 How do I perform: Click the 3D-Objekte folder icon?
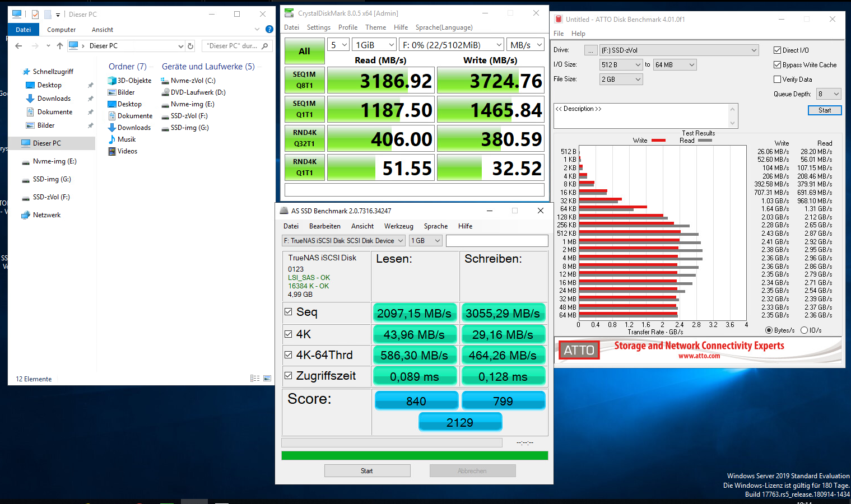[x=112, y=81]
